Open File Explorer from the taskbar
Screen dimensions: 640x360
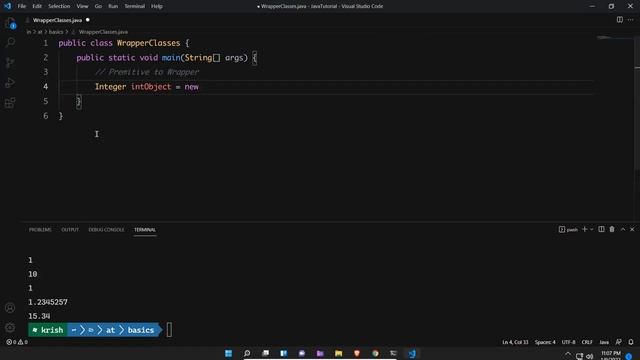(338, 353)
